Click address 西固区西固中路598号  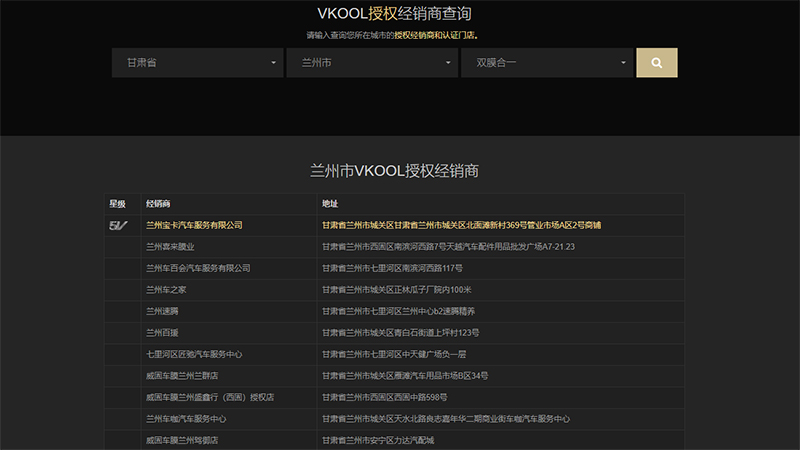385,397
